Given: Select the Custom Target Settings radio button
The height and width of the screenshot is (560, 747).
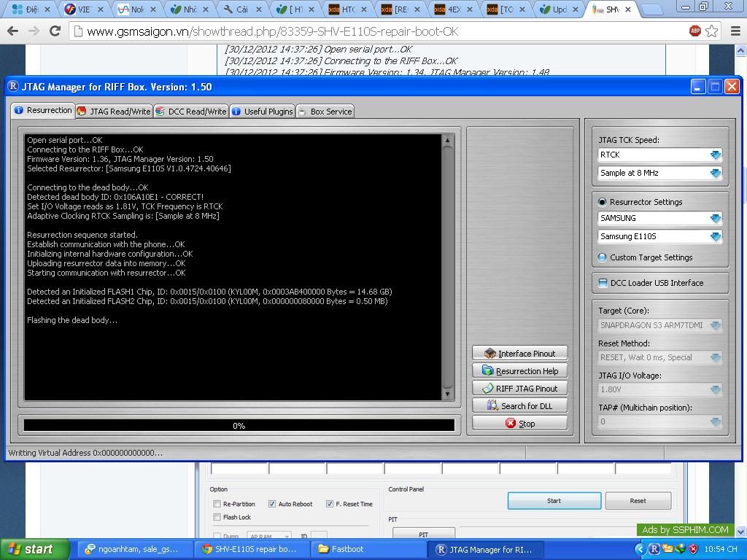Looking at the screenshot, I should [x=602, y=257].
